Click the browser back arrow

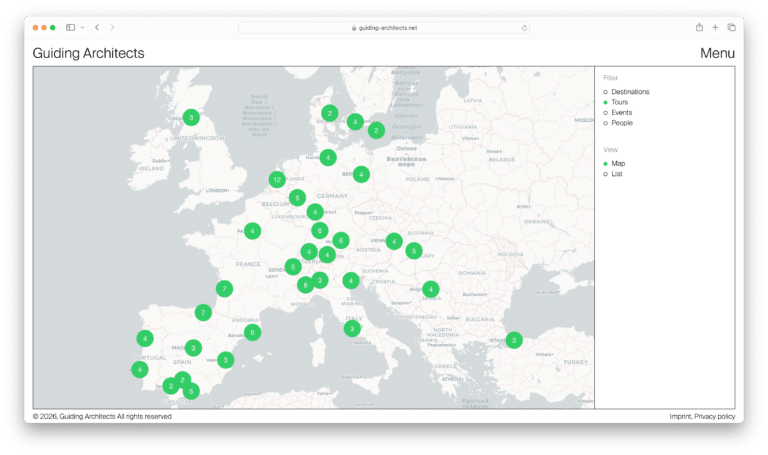click(x=97, y=27)
